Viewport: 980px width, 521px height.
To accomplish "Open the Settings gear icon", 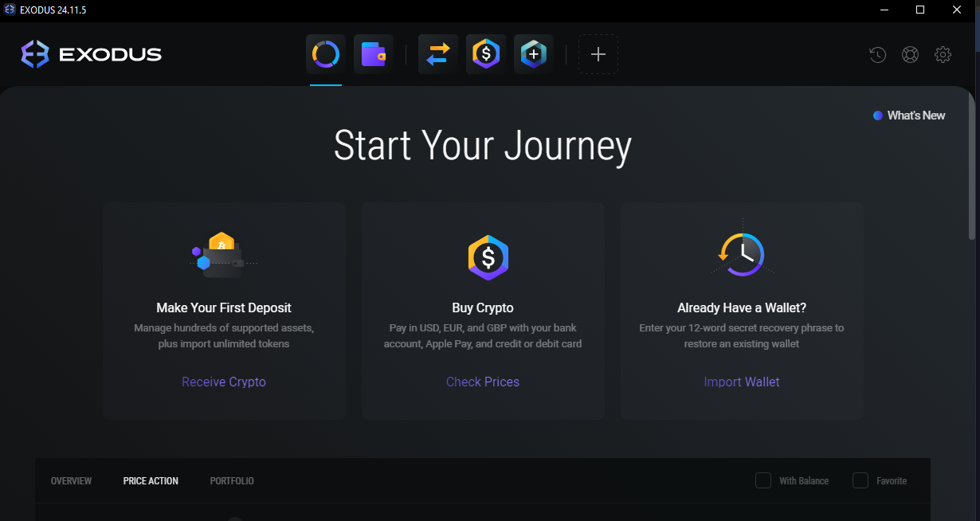I will 943,55.
